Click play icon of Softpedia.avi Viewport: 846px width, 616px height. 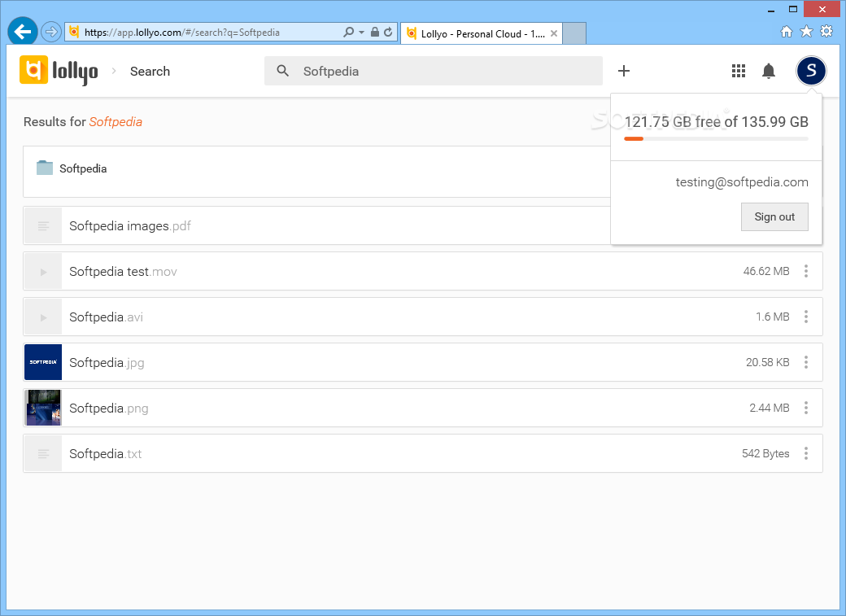43,317
